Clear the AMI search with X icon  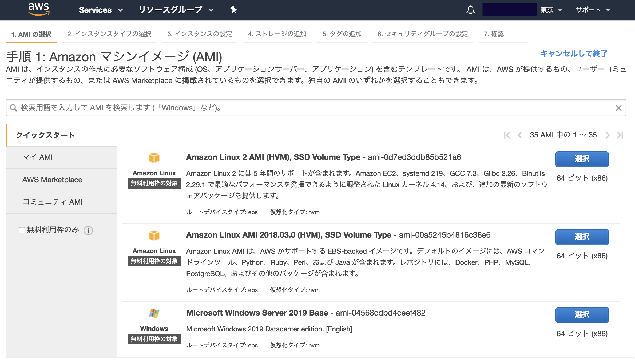click(x=618, y=108)
